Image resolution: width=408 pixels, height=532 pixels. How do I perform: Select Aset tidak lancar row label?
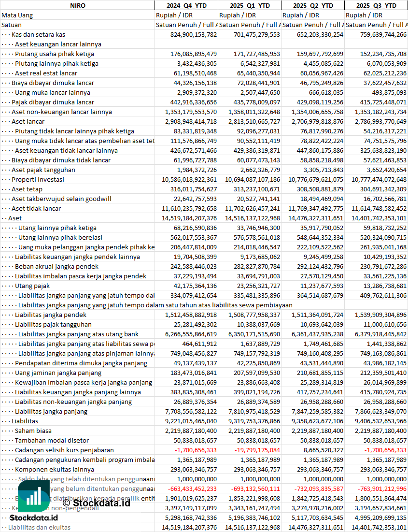(x=36, y=208)
